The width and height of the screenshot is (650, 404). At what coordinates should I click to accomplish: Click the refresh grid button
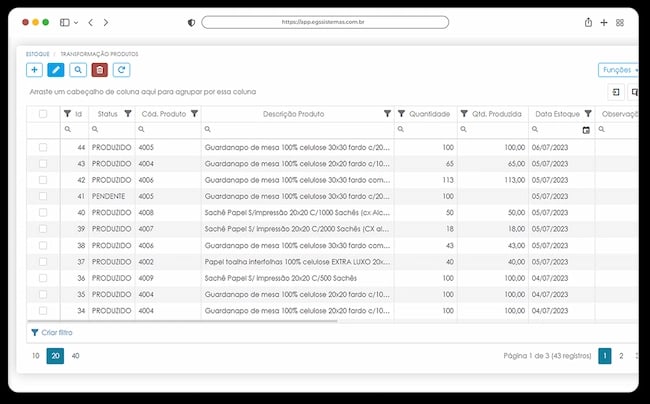pyautogui.click(x=121, y=70)
